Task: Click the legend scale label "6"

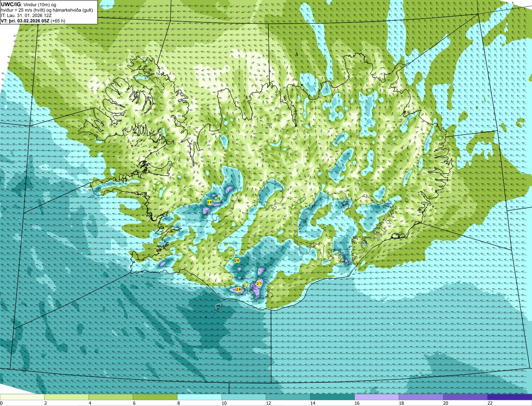Action: click(x=134, y=403)
